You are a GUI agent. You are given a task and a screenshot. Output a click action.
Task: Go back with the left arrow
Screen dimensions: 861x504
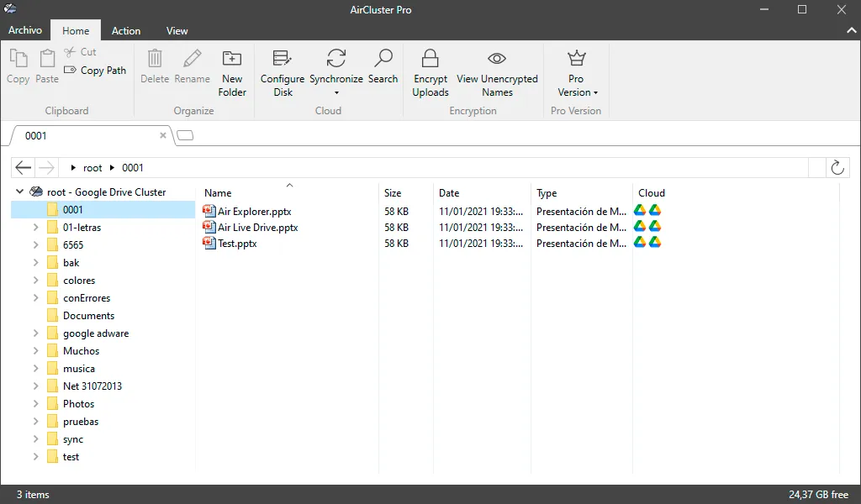[x=23, y=167]
